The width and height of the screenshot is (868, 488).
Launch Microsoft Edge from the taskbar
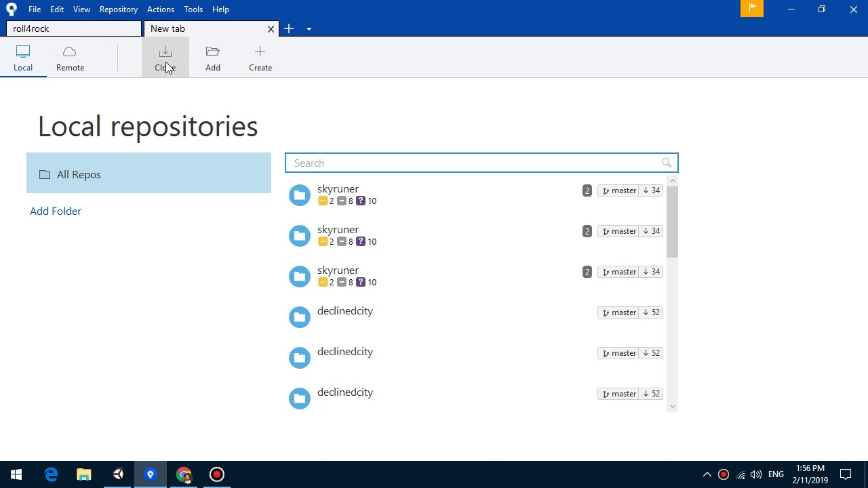point(51,474)
